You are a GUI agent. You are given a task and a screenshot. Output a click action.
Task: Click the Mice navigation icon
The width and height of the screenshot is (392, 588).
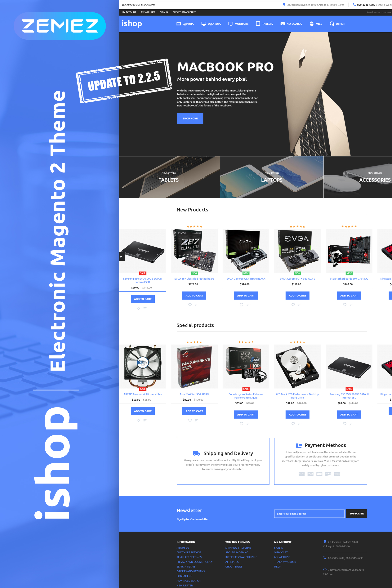(311, 24)
